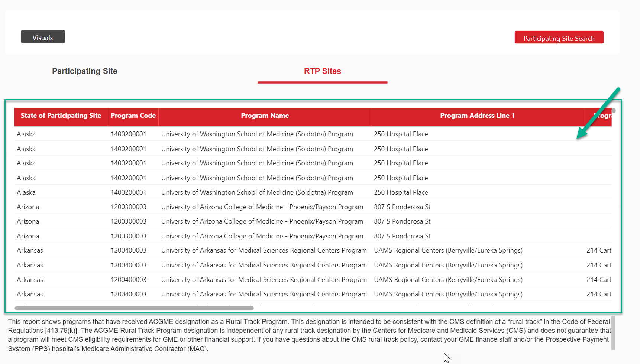Click first 1400200001 program code cell
This screenshot has height=364, width=640.
click(x=129, y=134)
